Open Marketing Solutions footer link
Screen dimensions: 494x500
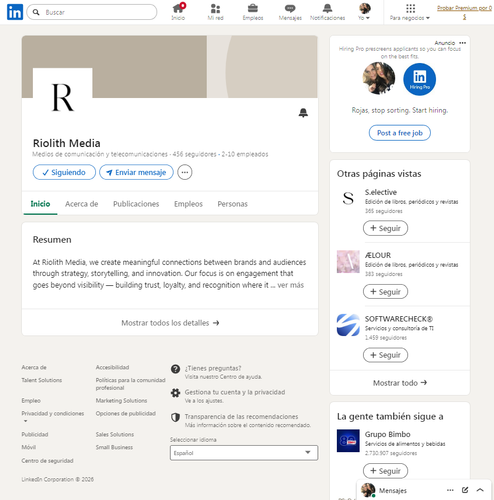(x=121, y=400)
